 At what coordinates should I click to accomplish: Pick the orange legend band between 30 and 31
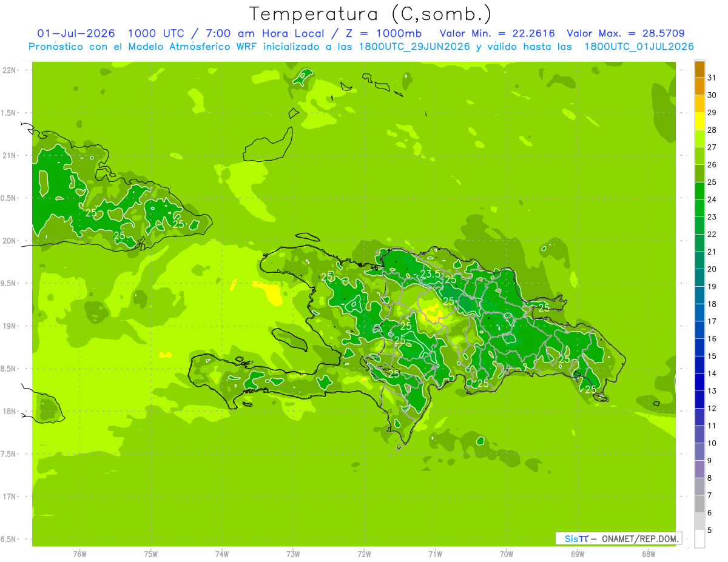699,87
